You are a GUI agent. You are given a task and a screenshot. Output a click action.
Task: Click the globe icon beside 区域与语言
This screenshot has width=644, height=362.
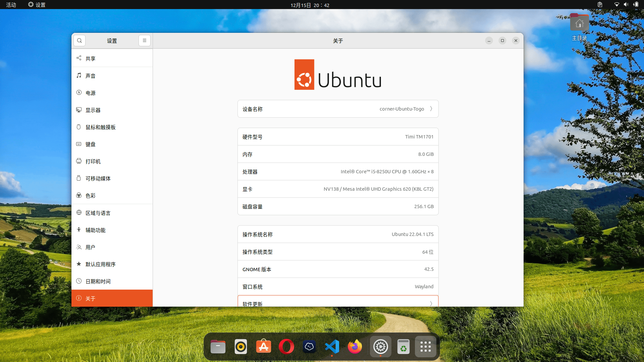pyautogui.click(x=79, y=213)
